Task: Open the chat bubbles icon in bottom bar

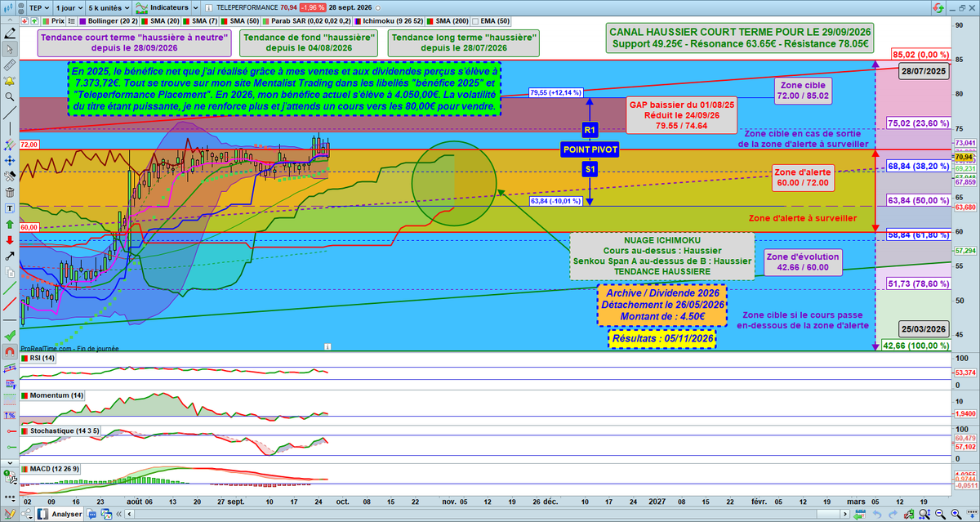Action: pyautogui.click(x=91, y=515)
